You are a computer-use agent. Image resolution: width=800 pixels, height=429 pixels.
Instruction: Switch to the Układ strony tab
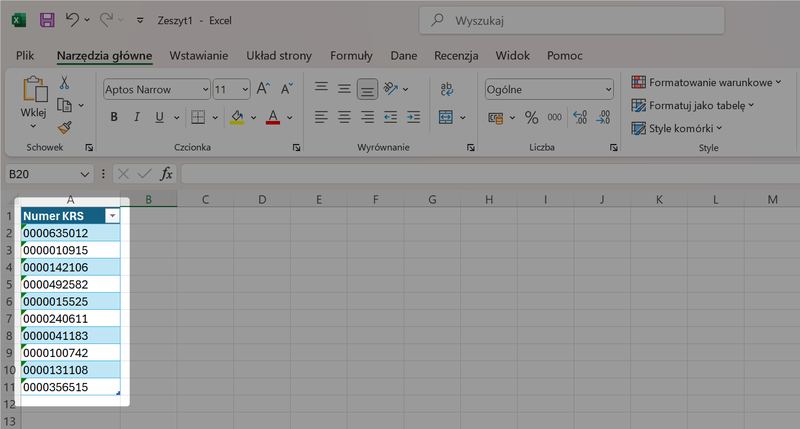(x=279, y=56)
